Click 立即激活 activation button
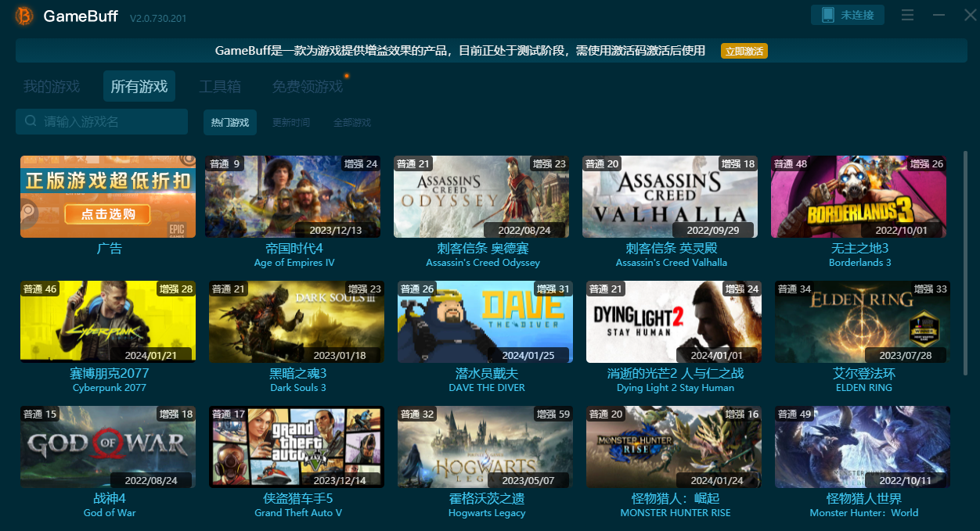The image size is (980, 531). click(x=744, y=51)
